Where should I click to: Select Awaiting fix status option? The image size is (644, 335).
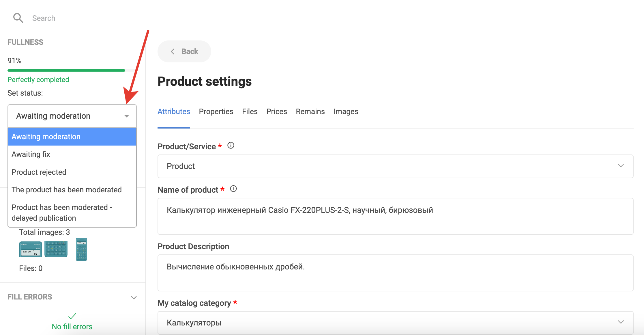coord(31,154)
